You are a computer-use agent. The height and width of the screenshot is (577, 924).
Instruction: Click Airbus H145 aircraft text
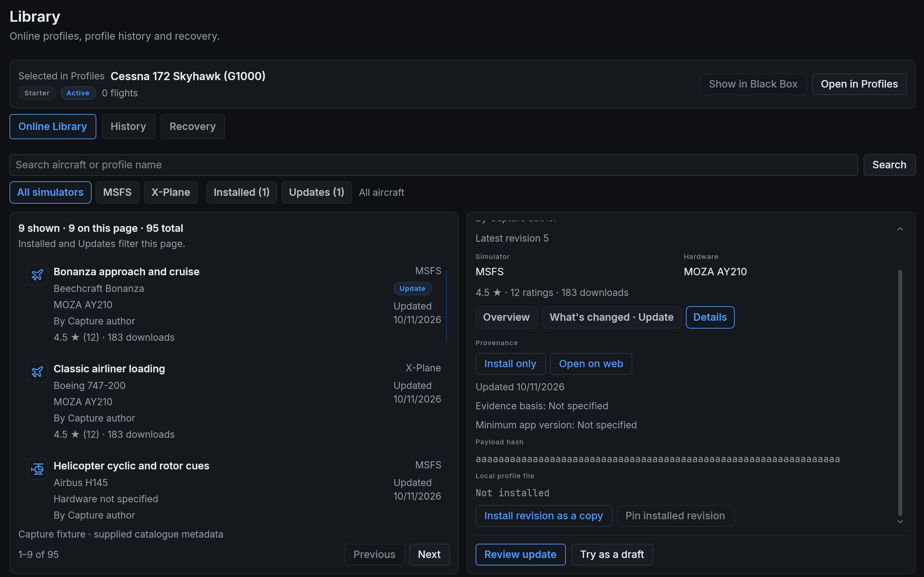(x=80, y=482)
